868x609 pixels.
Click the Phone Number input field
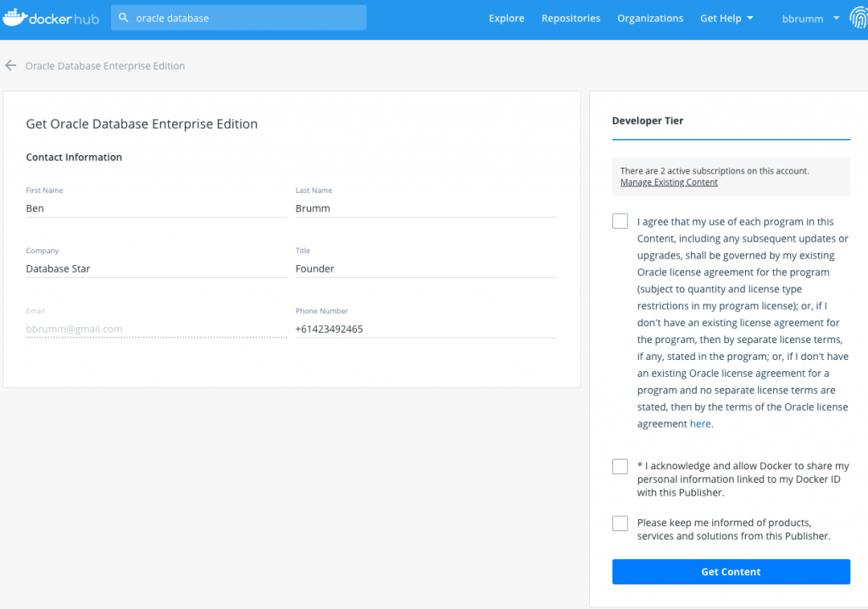tap(426, 329)
